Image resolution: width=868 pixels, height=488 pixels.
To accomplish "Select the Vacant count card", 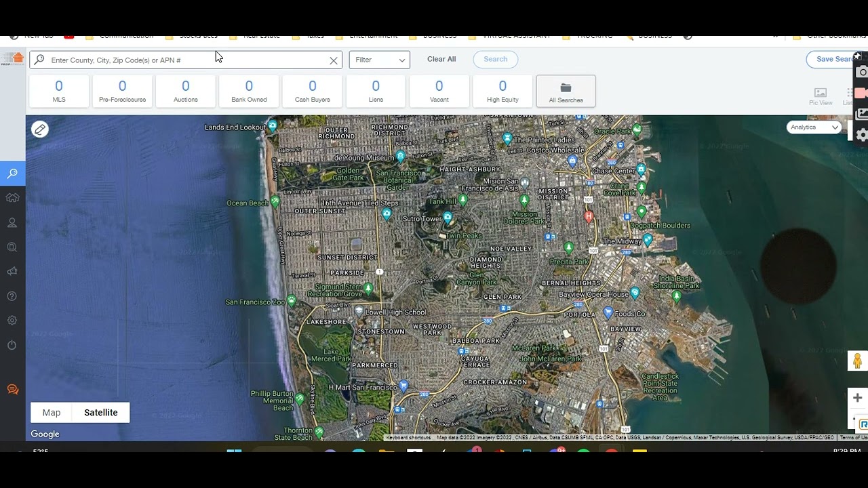I will click(439, 91).
